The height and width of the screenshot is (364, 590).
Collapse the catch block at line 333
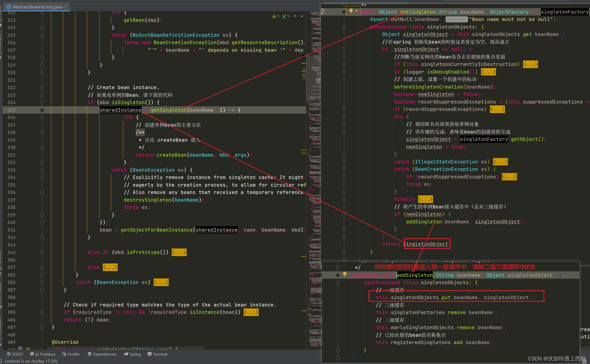click(42, 170)
